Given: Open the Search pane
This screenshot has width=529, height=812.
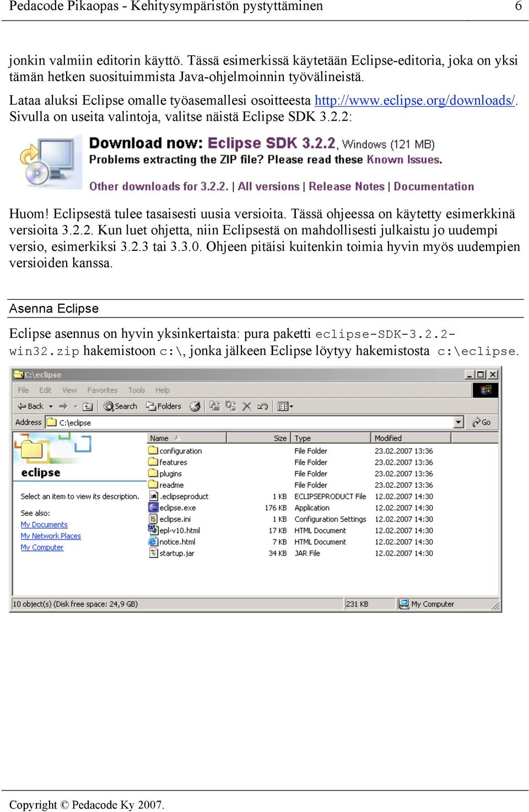Looking at the screenshot, I should coord(120,406).
